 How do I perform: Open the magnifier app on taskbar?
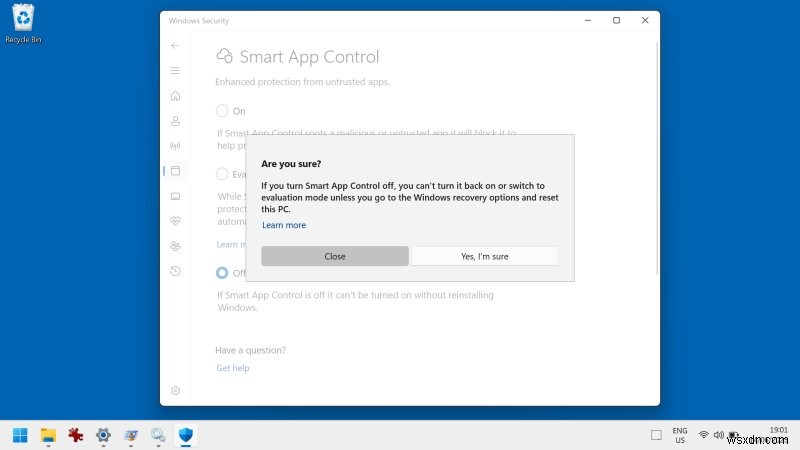click(x=158, y=435)
